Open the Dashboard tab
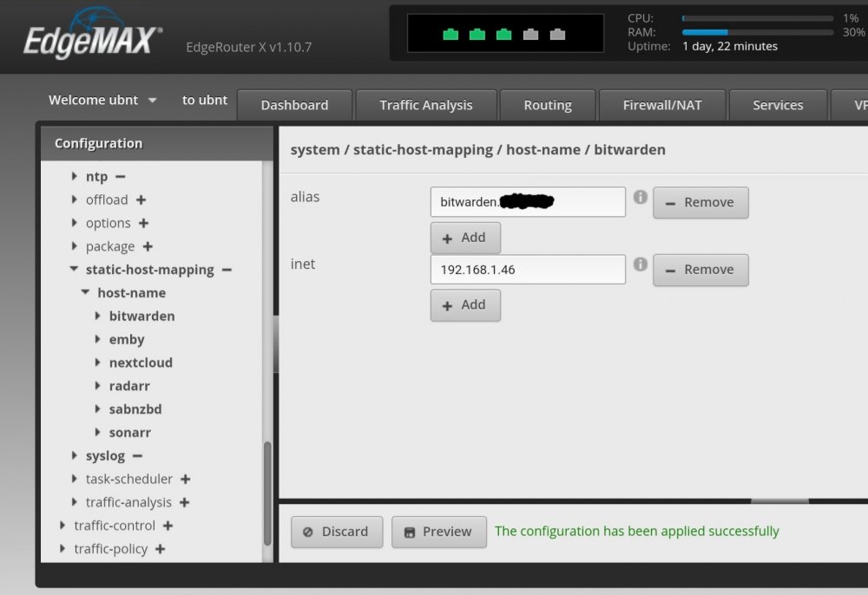Viewport: 868px width, 595px height. (294, 105)
